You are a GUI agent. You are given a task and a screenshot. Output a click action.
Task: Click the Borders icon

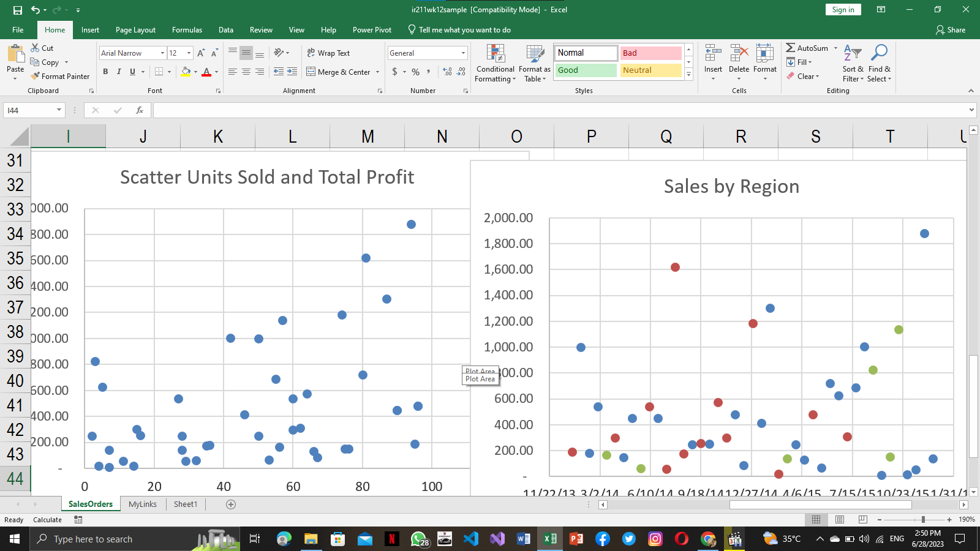point(159,72)
